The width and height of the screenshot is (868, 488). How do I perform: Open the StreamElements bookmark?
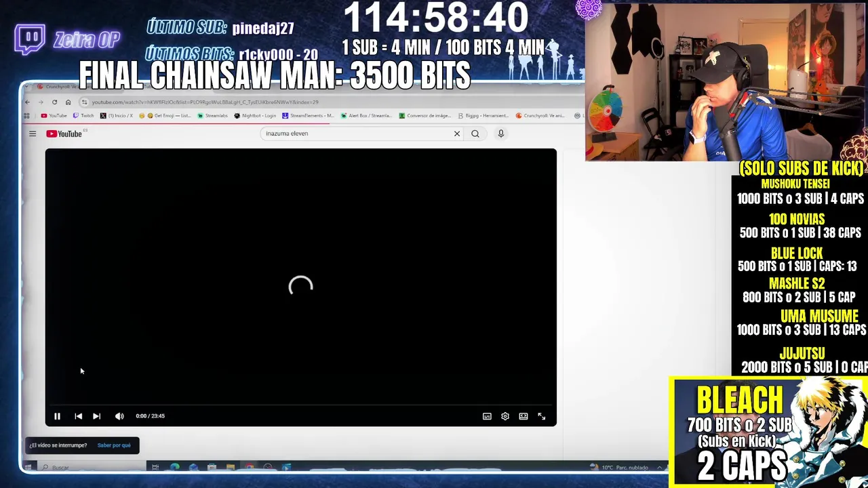[x=308, y=116]
